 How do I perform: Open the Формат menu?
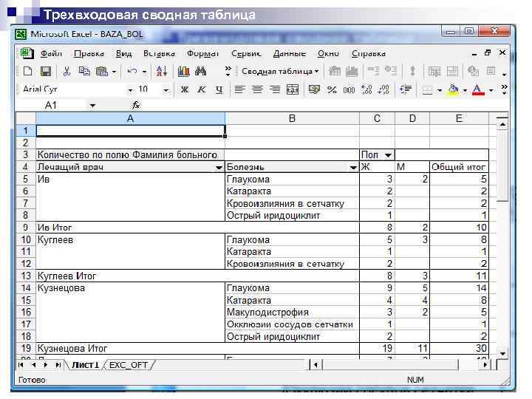coord(202,54)
